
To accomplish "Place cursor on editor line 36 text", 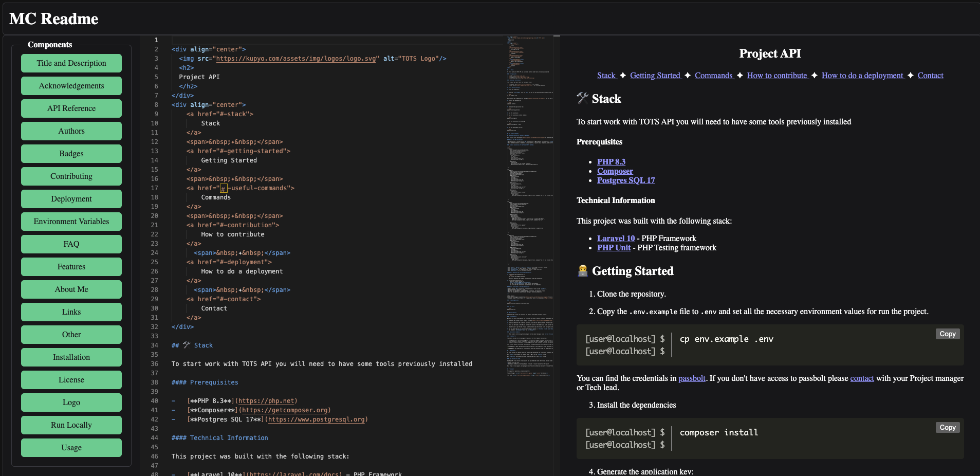I will point(322,364).
